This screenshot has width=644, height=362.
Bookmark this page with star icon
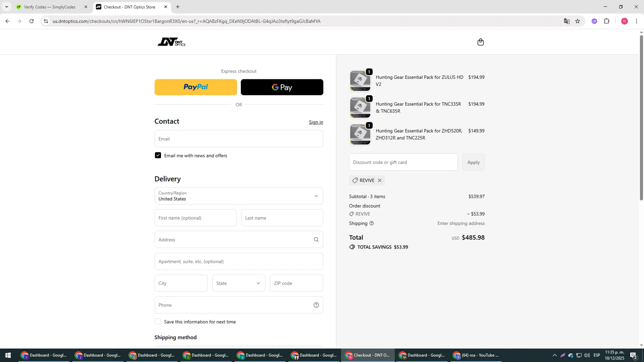click(577, 21)
